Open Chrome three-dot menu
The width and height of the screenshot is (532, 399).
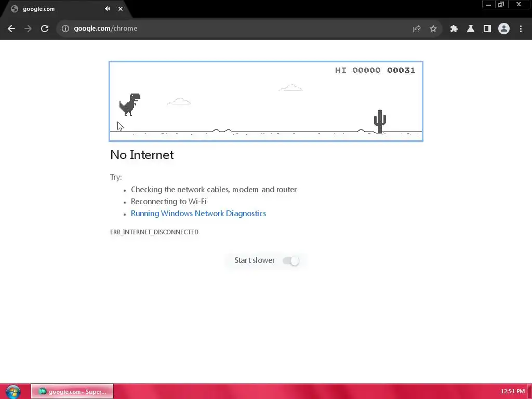pos(521,29)
